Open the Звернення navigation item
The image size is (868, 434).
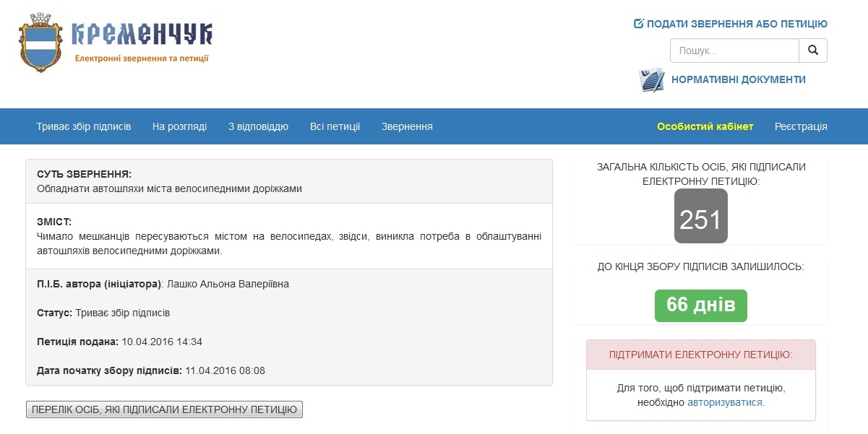[407, 126]
